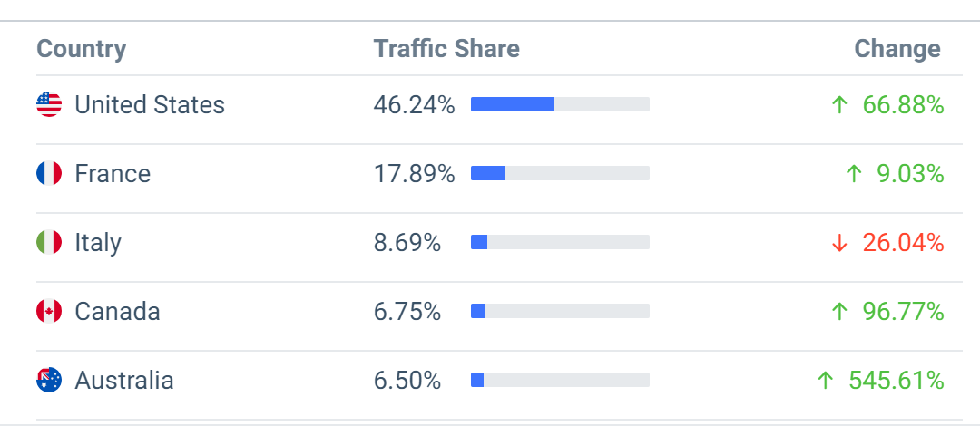Click the France traffic share bar
The height and width of the screenshot is (426, 980).
click(560, 173)
